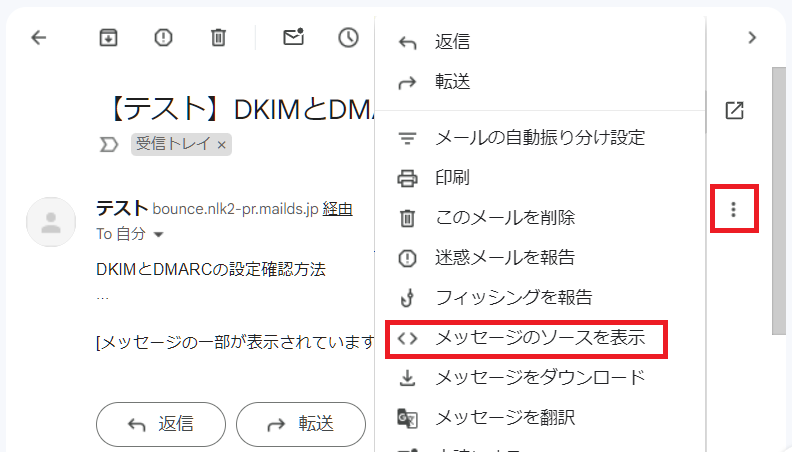Remove the 受信トレイ label with x
The image size is (792, 452).
pos(221,145)
